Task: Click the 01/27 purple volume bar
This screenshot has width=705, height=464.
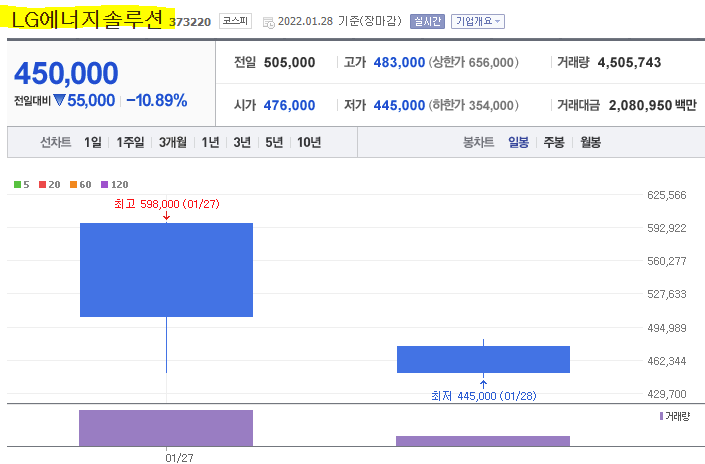Action: coord(166,428)
